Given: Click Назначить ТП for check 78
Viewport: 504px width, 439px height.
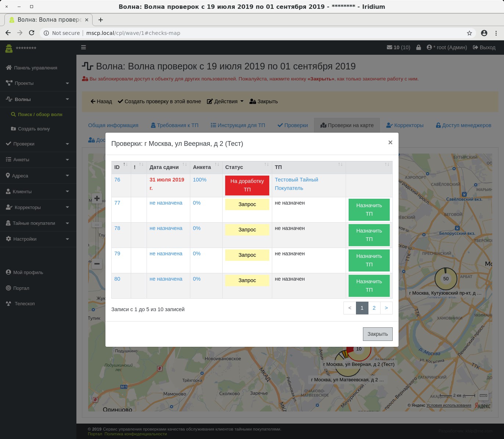Looking at the screenshot, I should click(x=369, y=235).
